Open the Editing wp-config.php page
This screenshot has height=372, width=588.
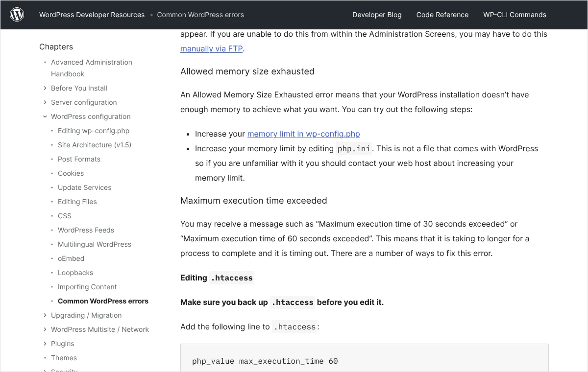tap(94, 131)
